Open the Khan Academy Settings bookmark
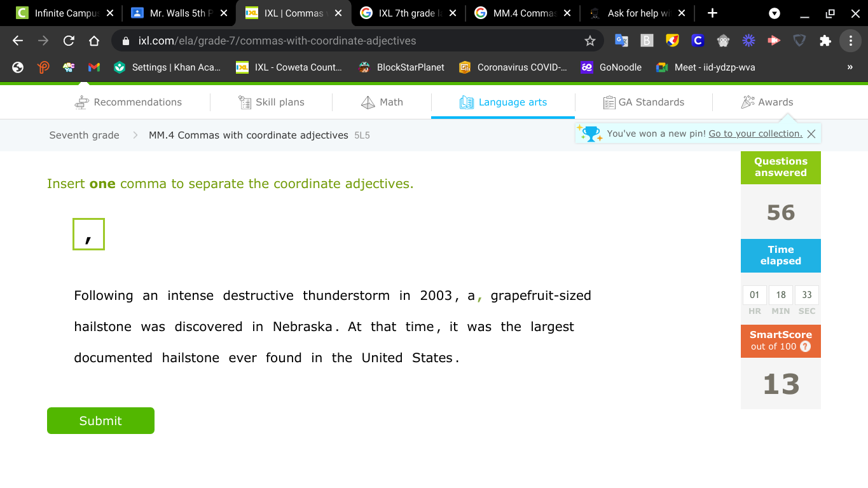The image size is (868, 488). pyautogui.click(x=167, y=67)
